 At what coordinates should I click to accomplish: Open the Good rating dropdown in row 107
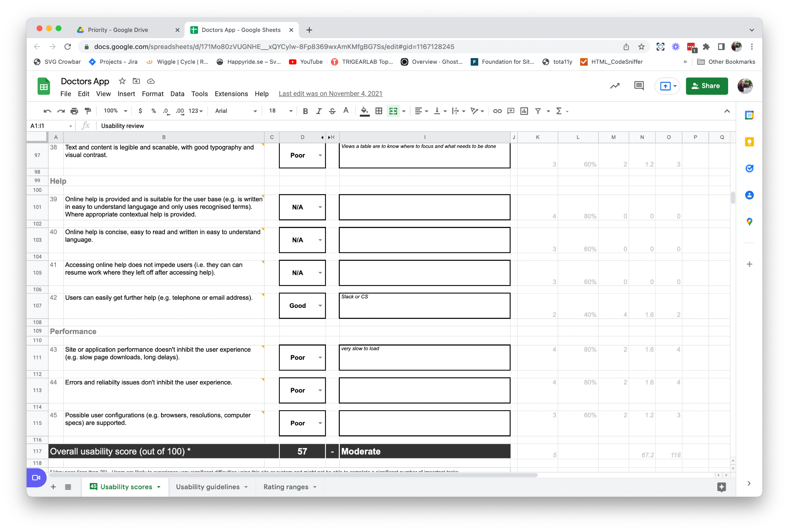pyautogui.click(x=320, y=305)
